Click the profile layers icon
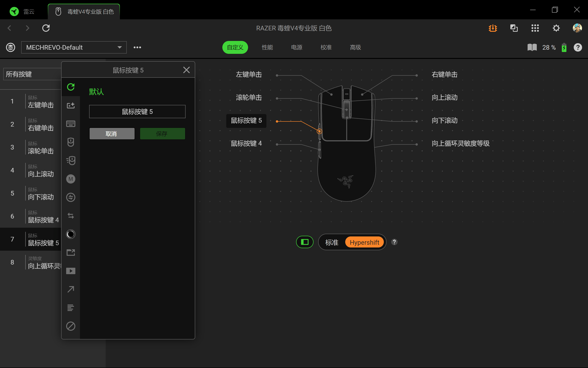 pyautogui.click(x=10, y=47)
